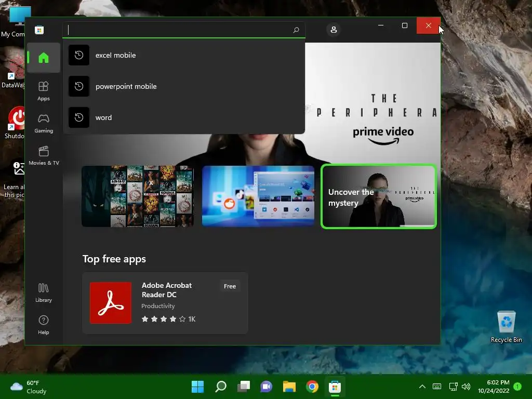Click the Productivity category label
This screenshot has height=399, width=532.
click(x=158, y=306)
